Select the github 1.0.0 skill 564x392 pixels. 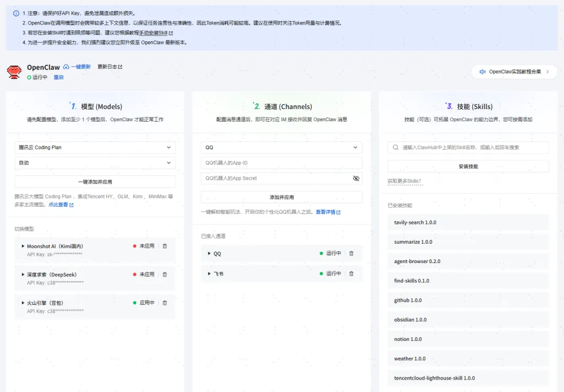point(468,300)
